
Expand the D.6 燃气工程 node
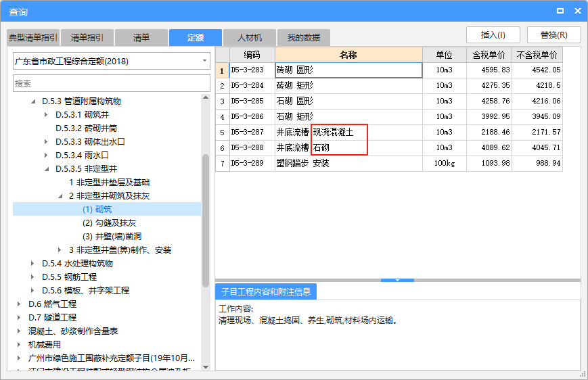coord(19,304)
